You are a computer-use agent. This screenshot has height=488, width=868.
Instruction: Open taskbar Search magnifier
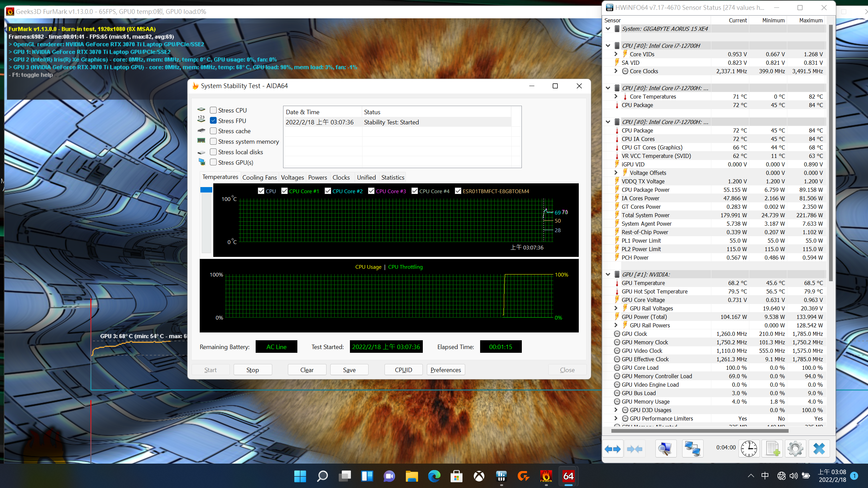click(x=322, y=476)
